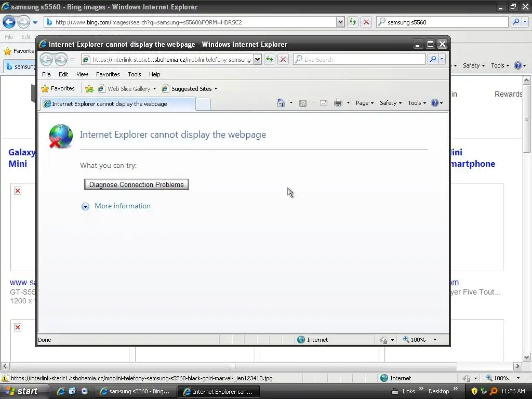Click Stop icon in front window
This screenshot has width=532, height=399.
point(283,59)
